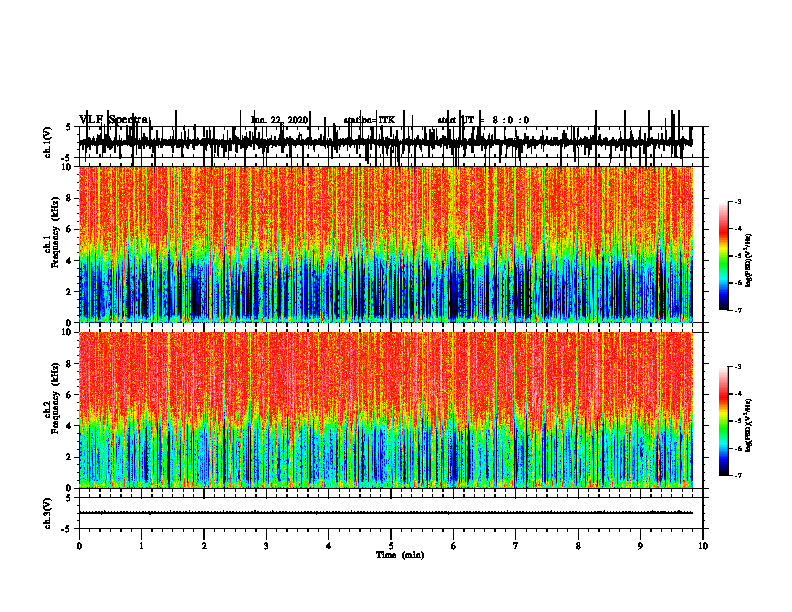
Task: Click the '6' kHz tick of ch.2 spectrogram
Action: point(68,395)
